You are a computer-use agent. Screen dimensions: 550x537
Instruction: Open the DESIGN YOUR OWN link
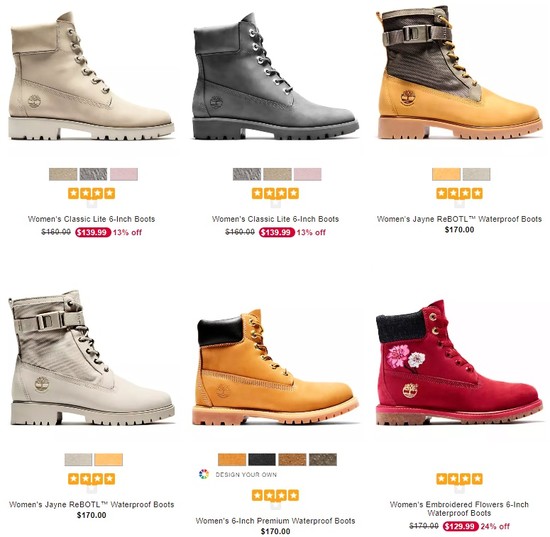pyautogui.click(x=246, y=475)
